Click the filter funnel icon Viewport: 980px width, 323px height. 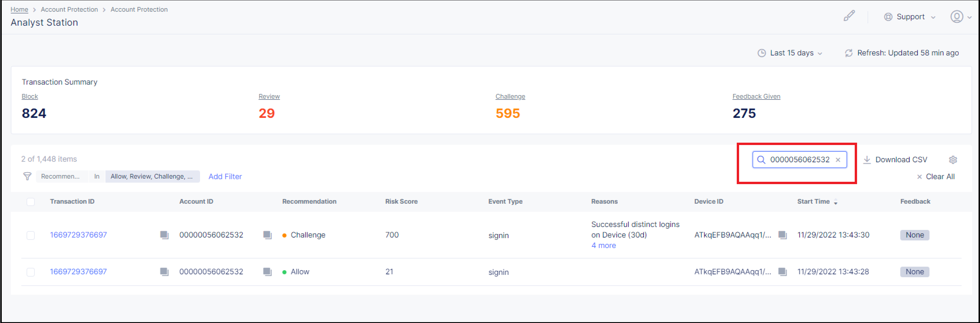pos(27,176)
